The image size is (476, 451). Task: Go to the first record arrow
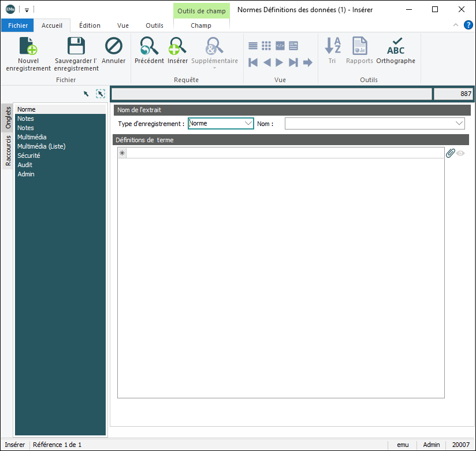point(253,62)
